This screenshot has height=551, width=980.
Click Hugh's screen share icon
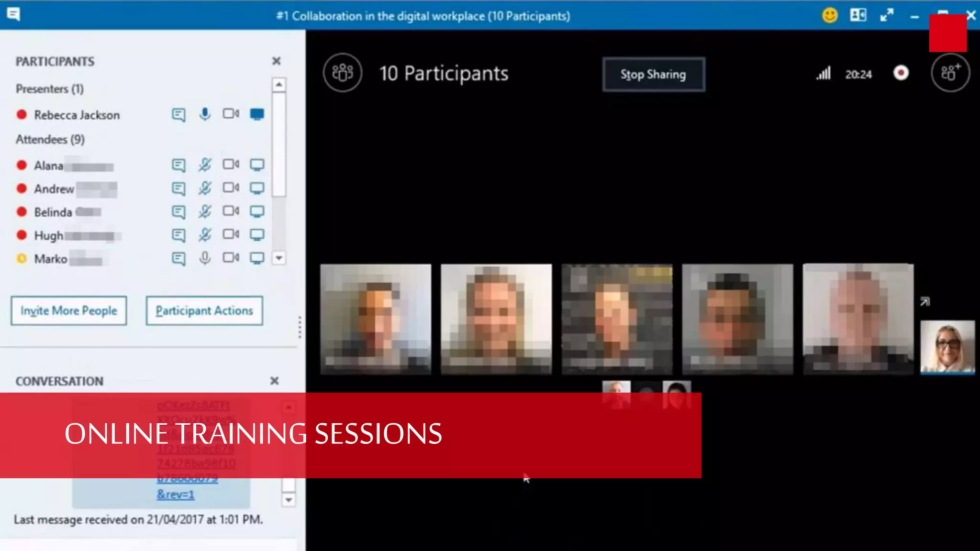point(257,235)
